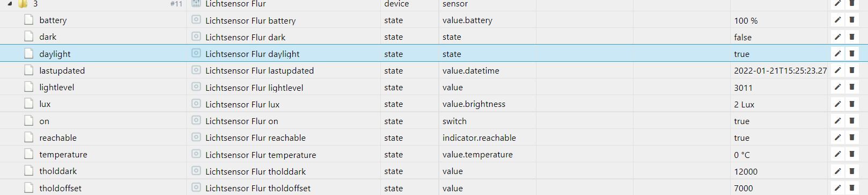The width and height of the screenshot is (868, 195).
Task: Click the state icon beside Lichtsensor Flur reachable
Action: pos(196,138)
